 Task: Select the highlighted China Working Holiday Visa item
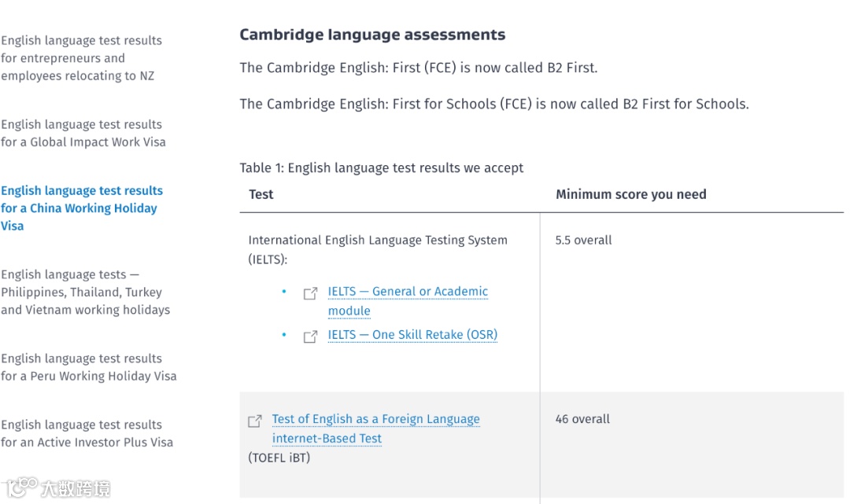coord(81,208)
